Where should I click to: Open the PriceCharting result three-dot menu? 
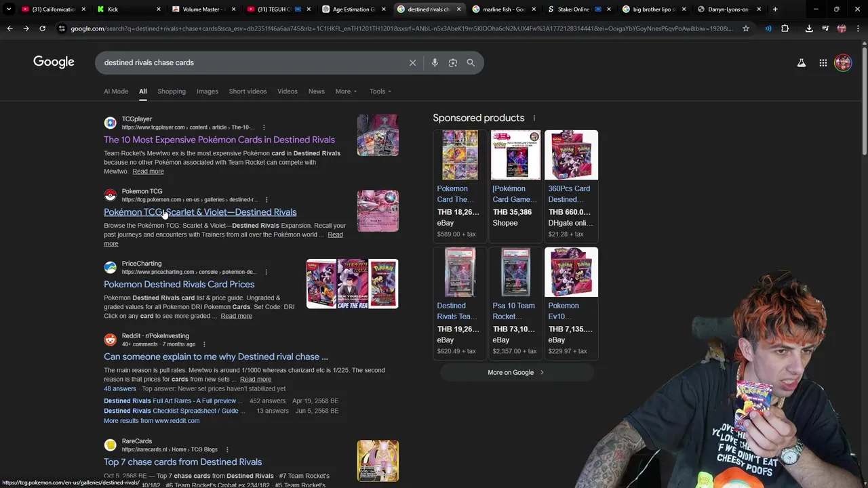click(266, 272)
